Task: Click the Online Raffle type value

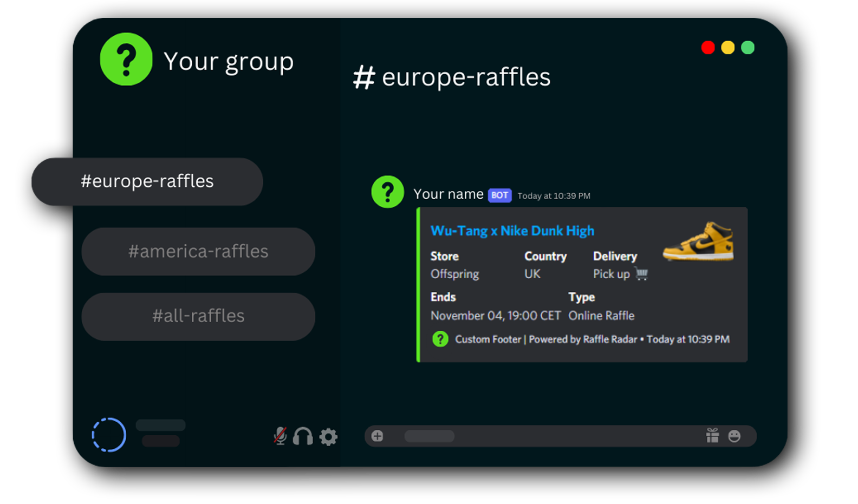Action: click(x=601, y=316)
